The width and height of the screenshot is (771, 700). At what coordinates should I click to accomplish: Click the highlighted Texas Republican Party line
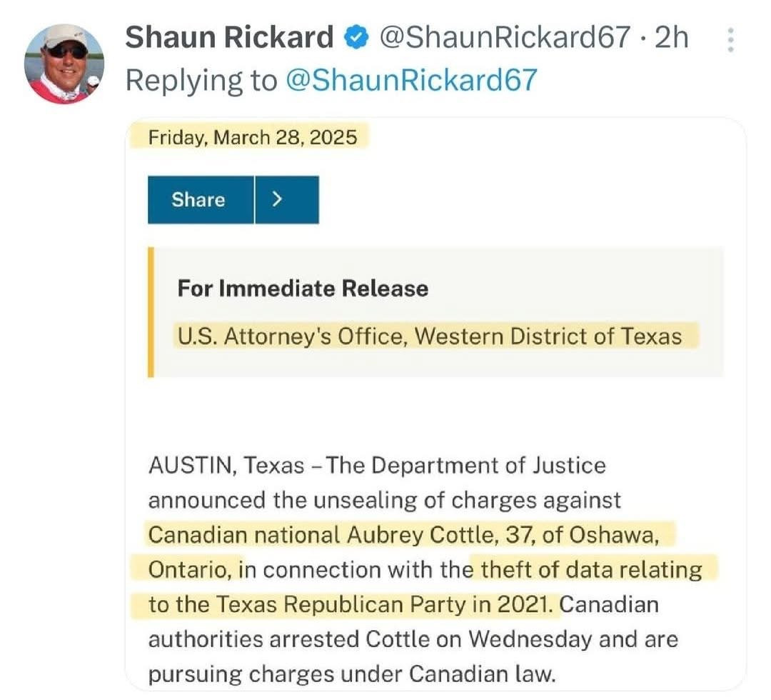point(350,604)
